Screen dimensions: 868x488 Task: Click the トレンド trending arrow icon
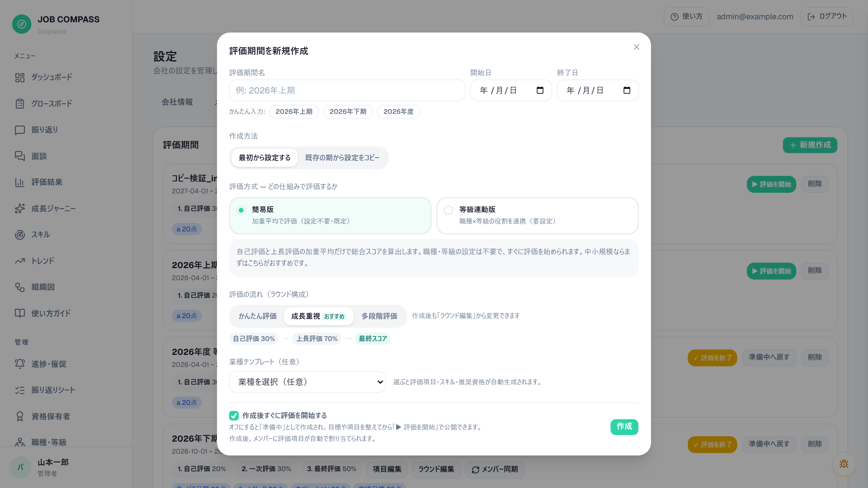pos(20,261)
